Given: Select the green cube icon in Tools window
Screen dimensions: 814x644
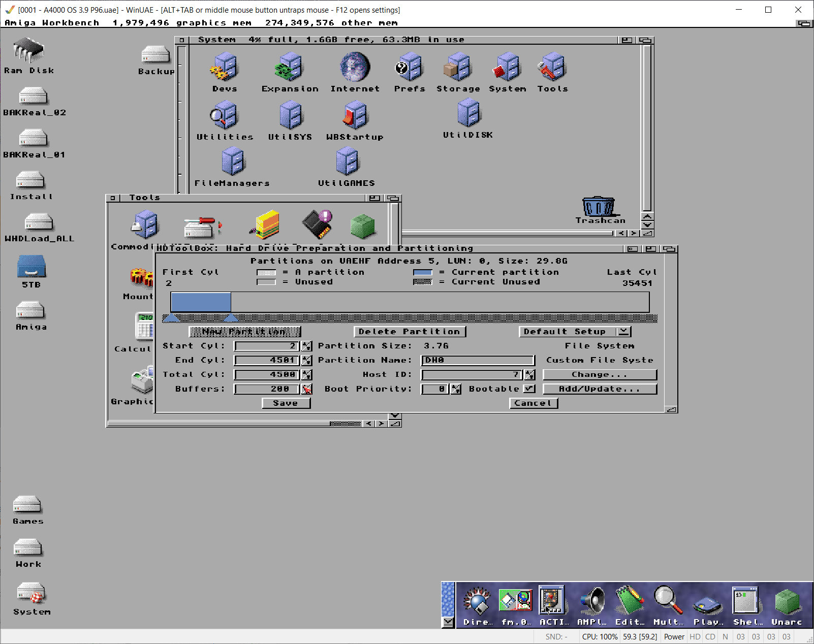Looking at the screenshot, I should tap(362, 226).
